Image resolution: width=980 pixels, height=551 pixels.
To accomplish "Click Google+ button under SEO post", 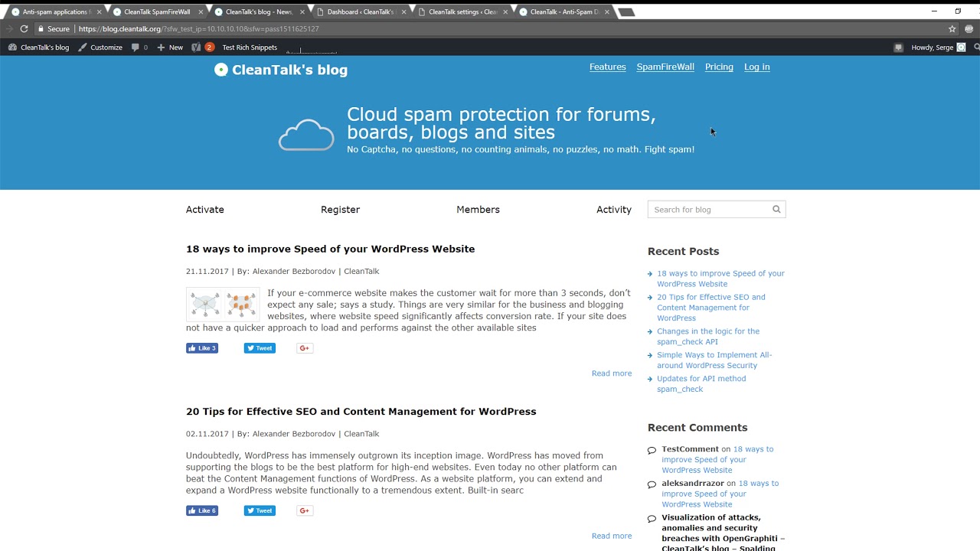I will point(305,510).
